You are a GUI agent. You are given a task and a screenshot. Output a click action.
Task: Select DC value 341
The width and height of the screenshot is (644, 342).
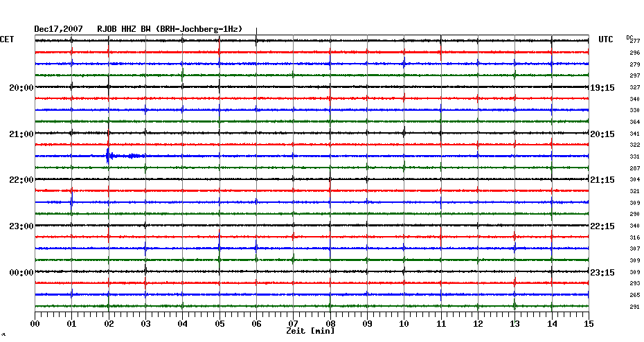[x=635, y=134]
